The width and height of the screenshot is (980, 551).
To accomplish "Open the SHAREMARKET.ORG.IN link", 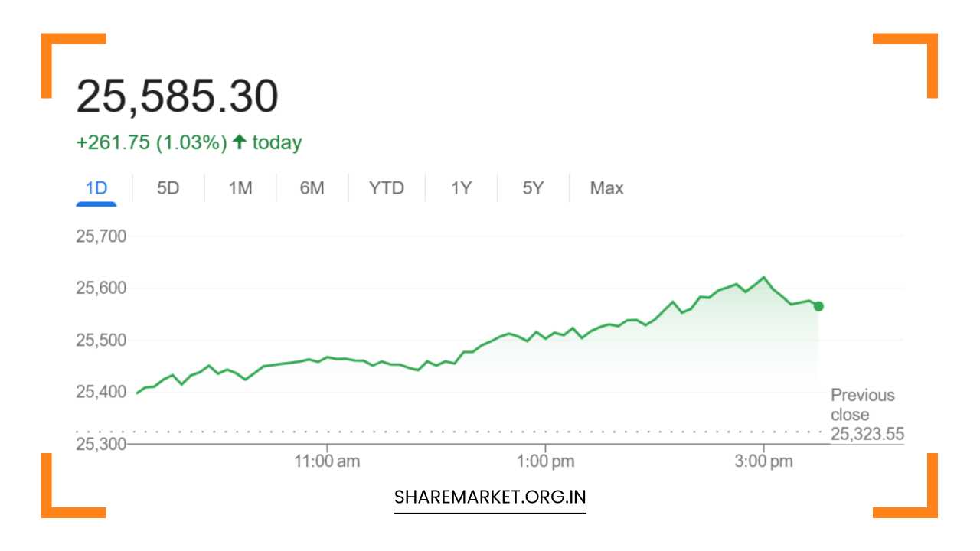I will click(x=490, y=497).
